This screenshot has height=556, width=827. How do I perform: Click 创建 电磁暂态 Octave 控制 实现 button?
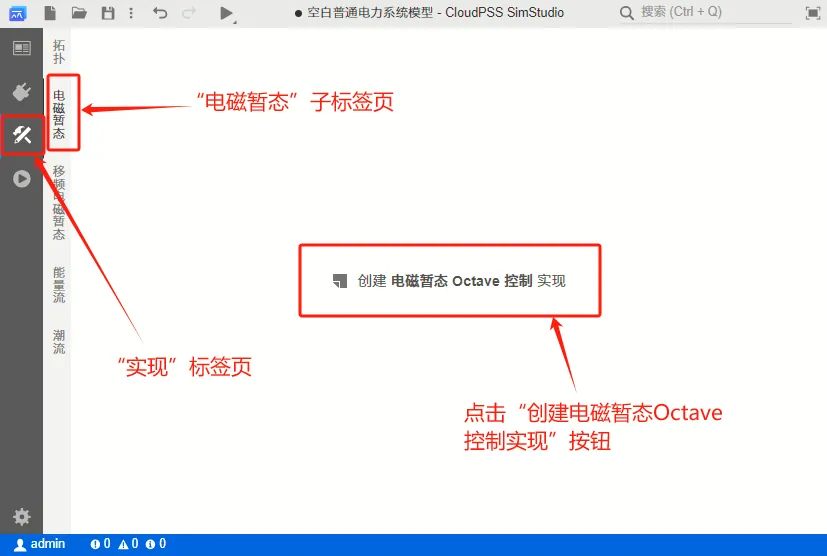point(449,281)
